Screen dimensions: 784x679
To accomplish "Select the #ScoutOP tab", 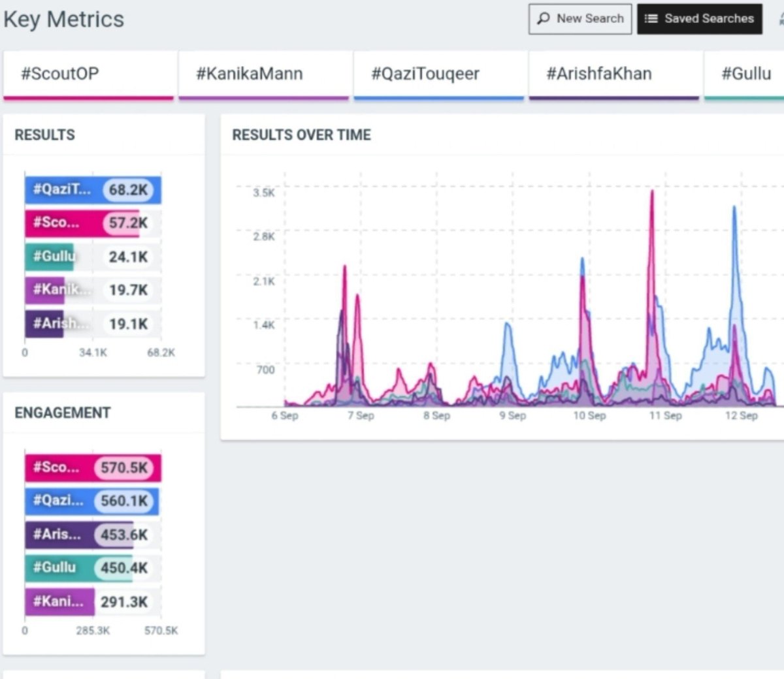I will [88, 74].
